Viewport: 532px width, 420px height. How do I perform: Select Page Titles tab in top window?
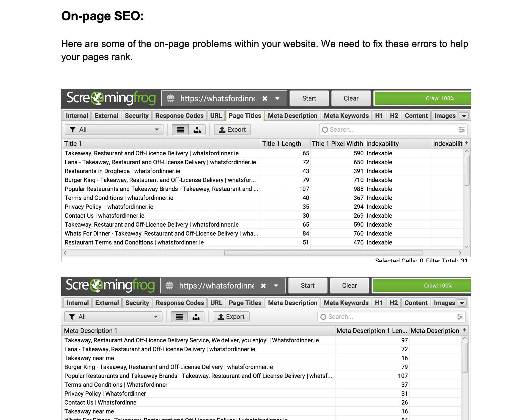point(245,116)
